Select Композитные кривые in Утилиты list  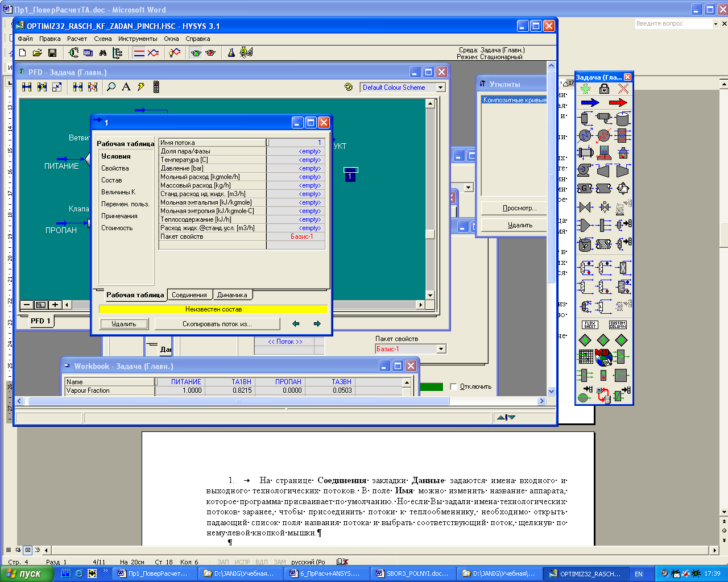[514, 100]
